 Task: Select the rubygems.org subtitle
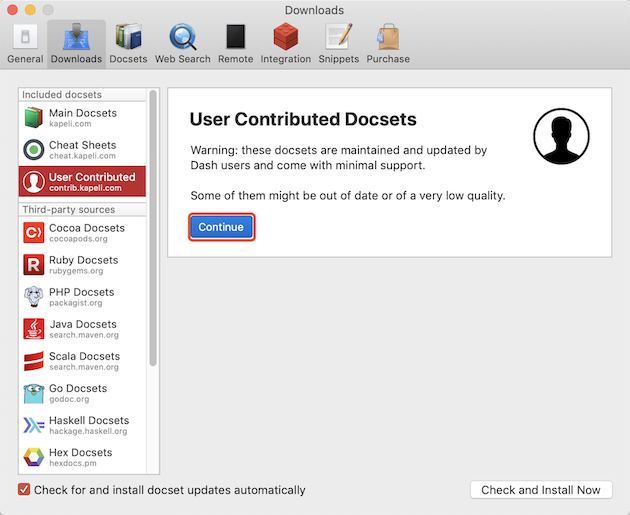[76, 271]
